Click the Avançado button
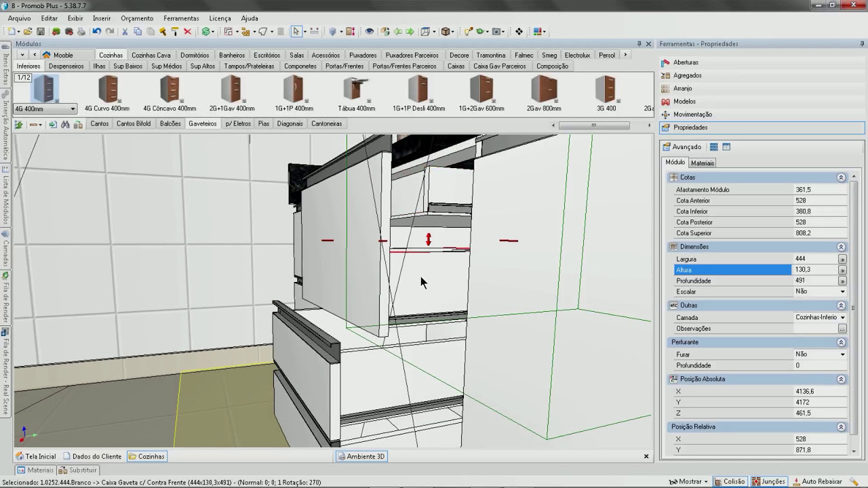 click(x=682, y=147)
